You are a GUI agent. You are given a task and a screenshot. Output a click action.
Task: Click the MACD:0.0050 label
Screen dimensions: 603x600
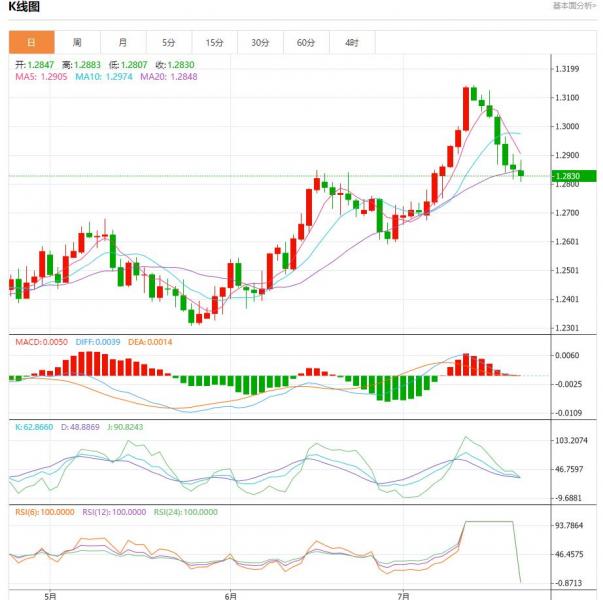42,342
